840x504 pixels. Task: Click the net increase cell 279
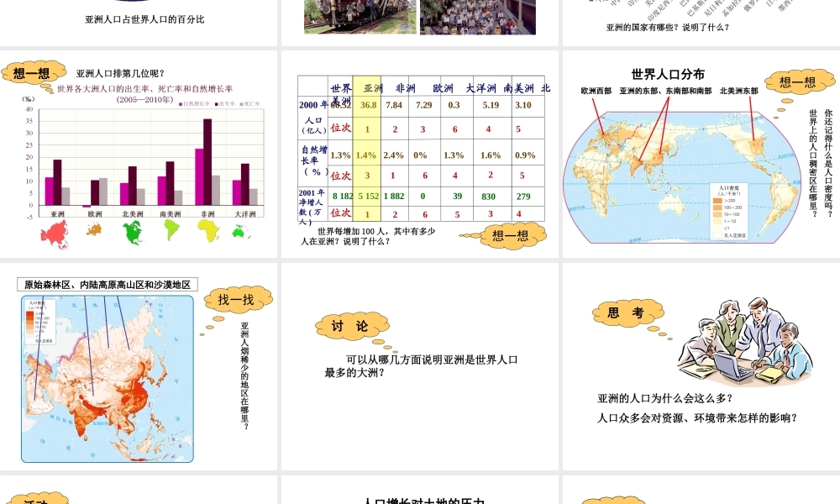(x=523, y=196)
